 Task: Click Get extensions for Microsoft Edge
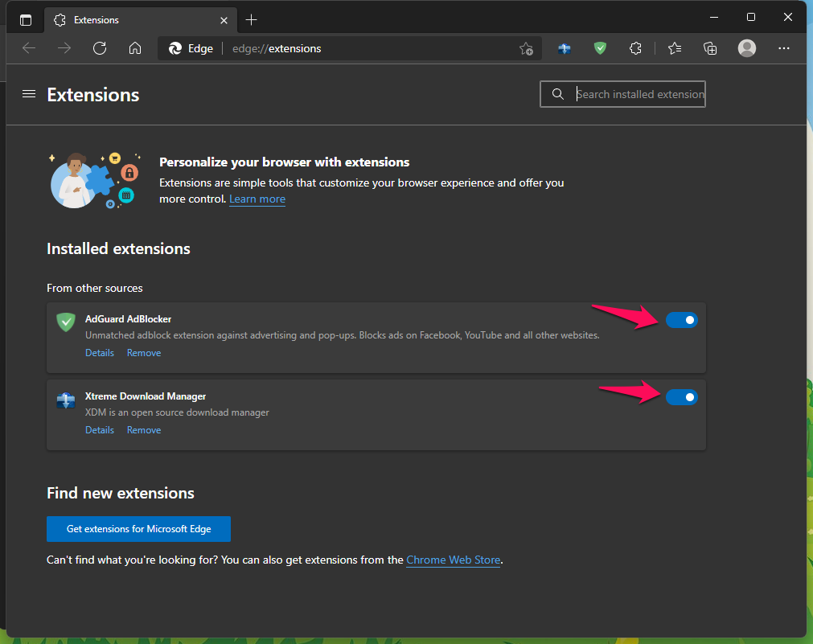point(138,529)
